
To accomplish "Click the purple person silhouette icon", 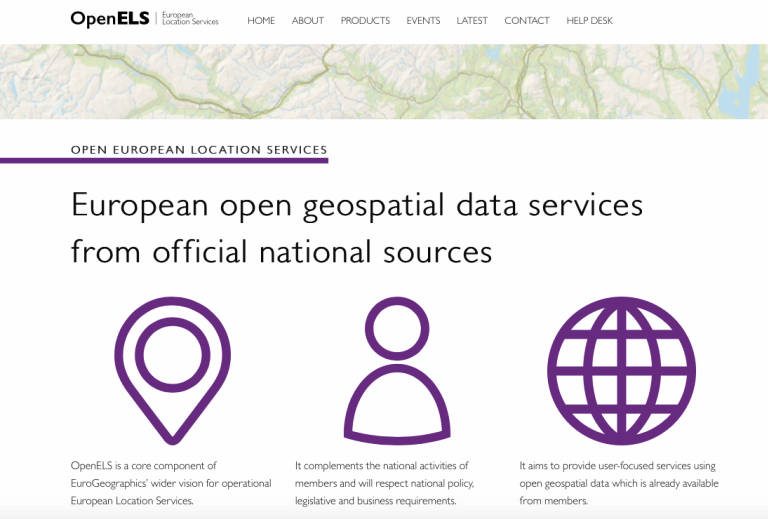I will point(397,371).
